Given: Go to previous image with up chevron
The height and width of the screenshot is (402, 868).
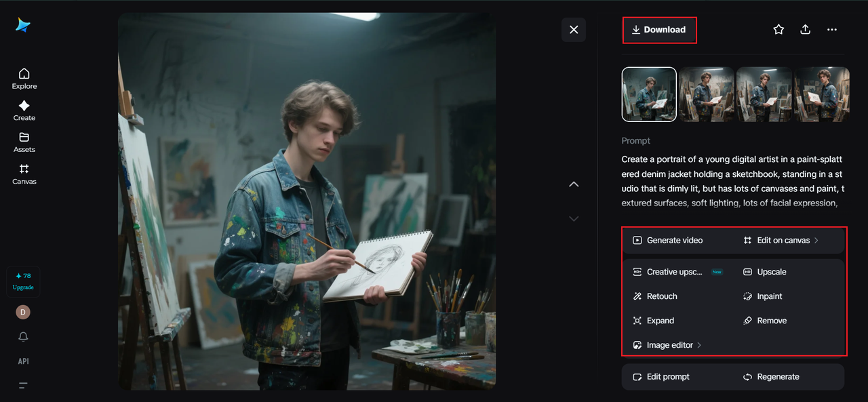Looking at the screenshot, I should [x=574, y=184].
